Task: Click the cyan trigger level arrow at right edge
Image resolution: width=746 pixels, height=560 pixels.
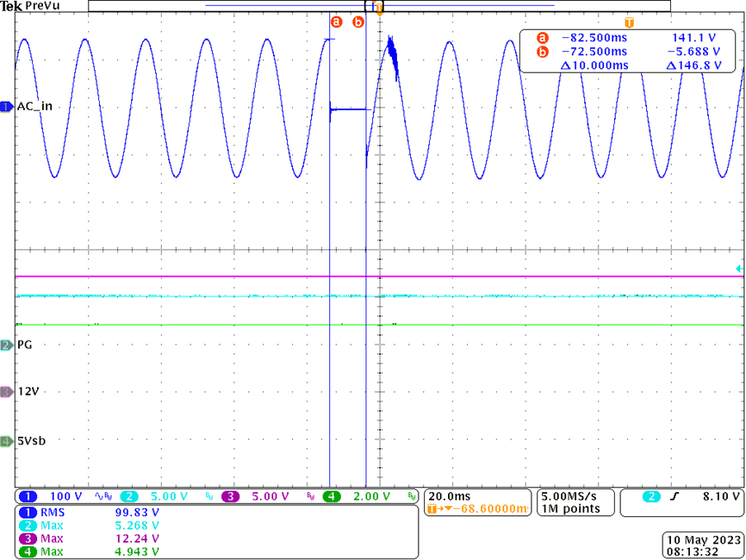Action: click(x=739, y=270)
